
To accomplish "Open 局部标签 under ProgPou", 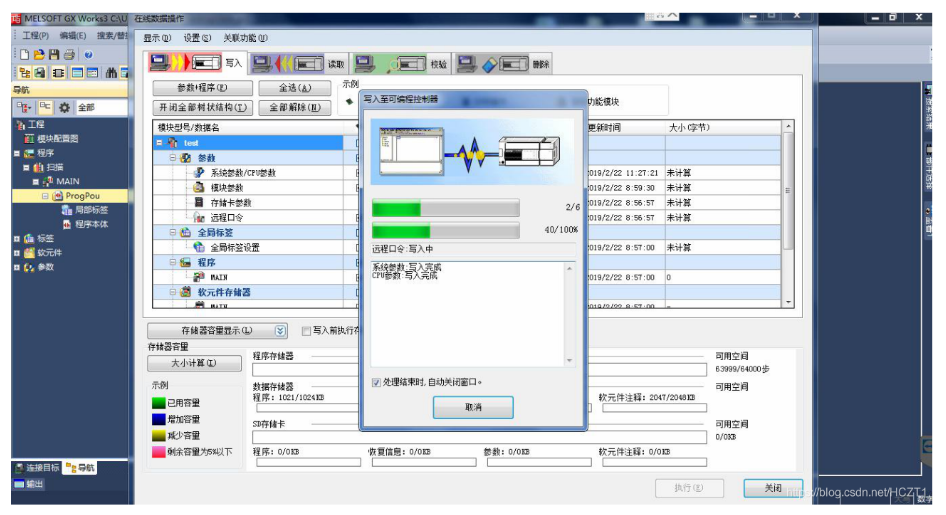I will [x=91, y=210].
